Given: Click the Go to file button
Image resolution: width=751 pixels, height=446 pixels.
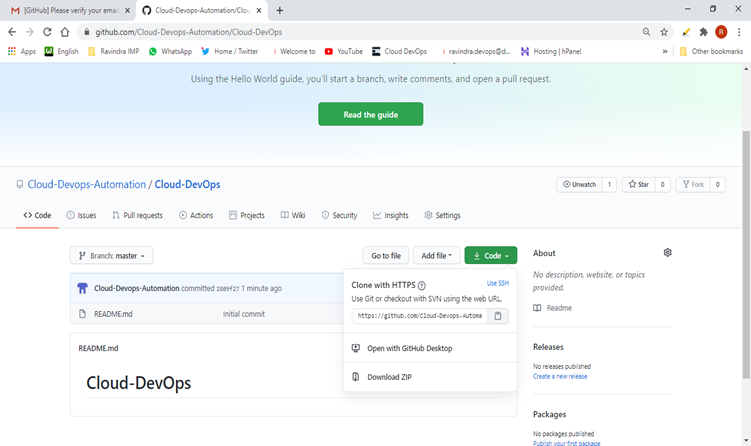Looking at the screenshot, I should click(x=386, y=255).
